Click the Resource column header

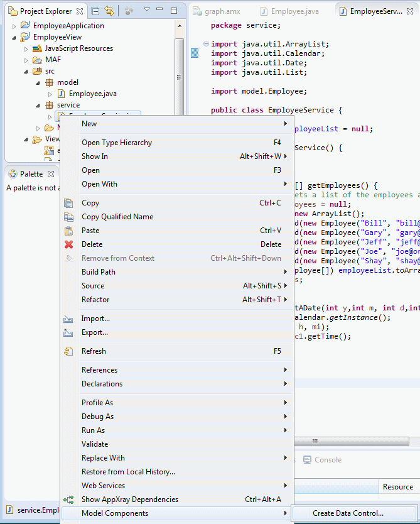[399, 487]
